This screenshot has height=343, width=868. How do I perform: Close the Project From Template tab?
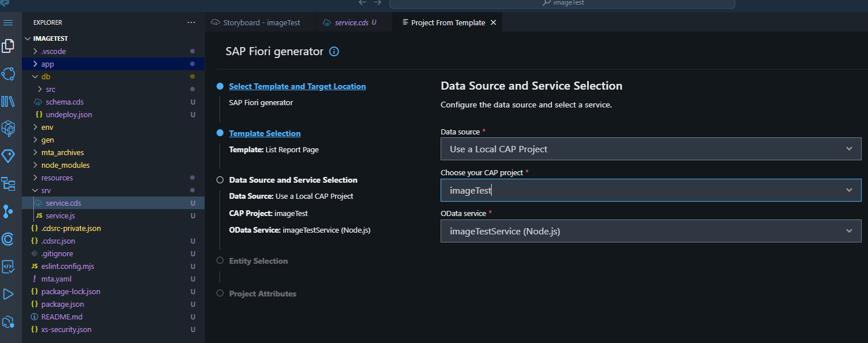[493, 23]
